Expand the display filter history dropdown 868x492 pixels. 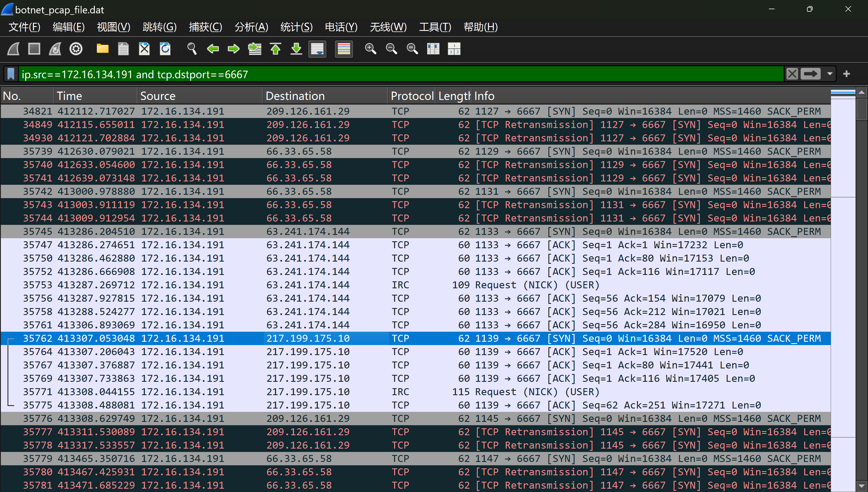tap(830, 74)
